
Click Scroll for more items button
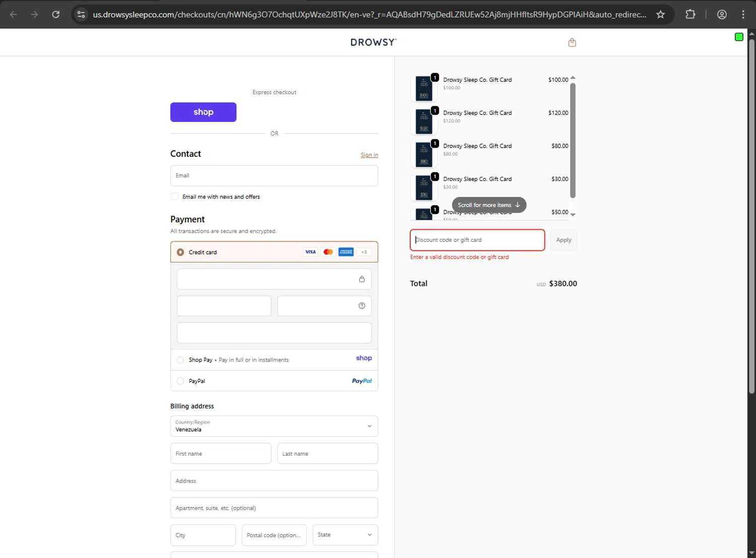coord(489,205)
